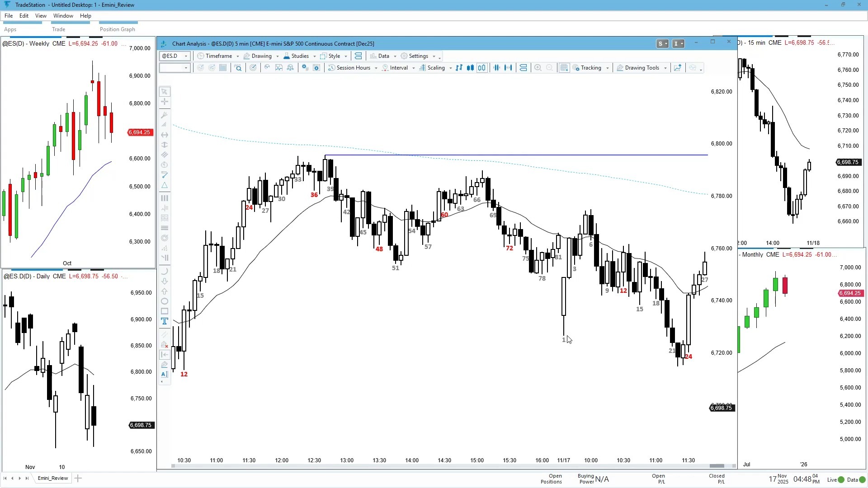Open the chart window settings gear icon

click(316, 68)
